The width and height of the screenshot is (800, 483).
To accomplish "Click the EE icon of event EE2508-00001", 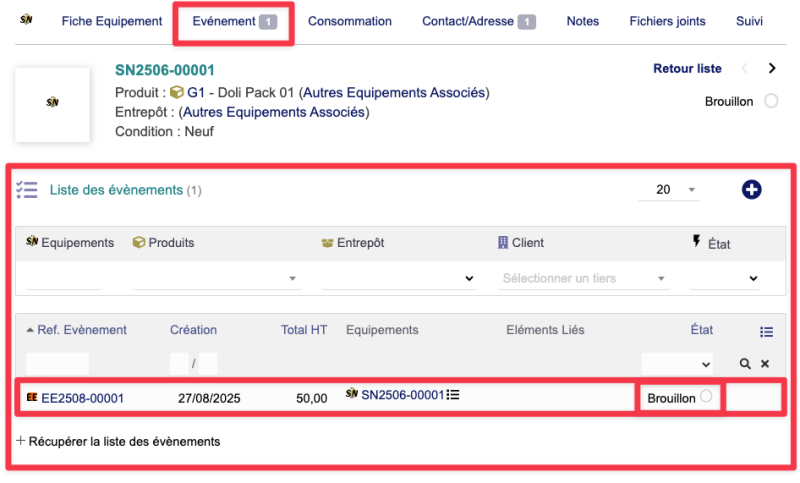I will [x=32, y=398].
